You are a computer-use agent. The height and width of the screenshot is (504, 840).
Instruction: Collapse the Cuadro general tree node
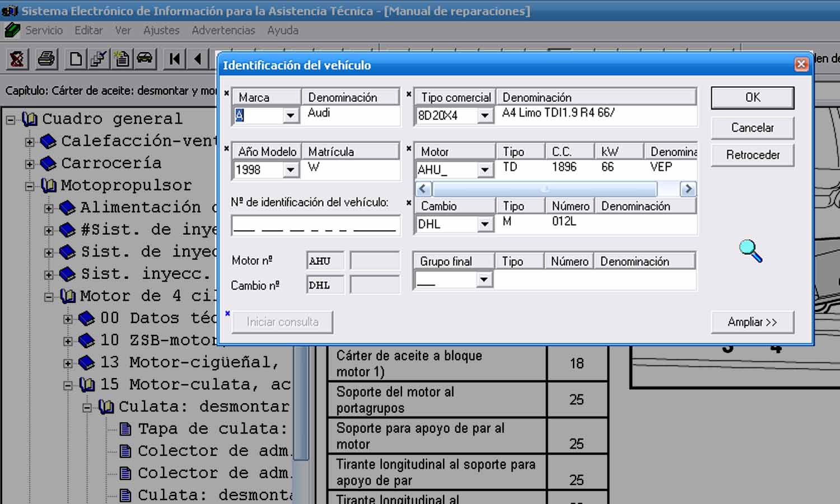[11, 119]
